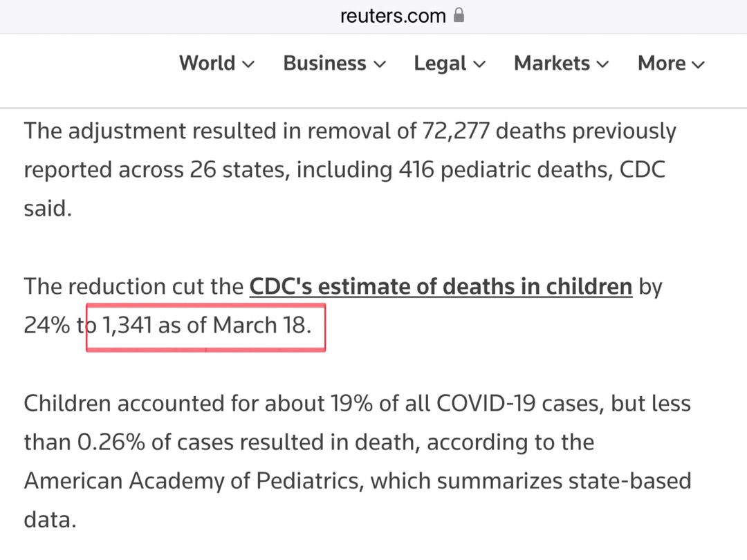This screenshot has width=747, height=560.
Task: Open the More navigation item
Action: [662, 64]
